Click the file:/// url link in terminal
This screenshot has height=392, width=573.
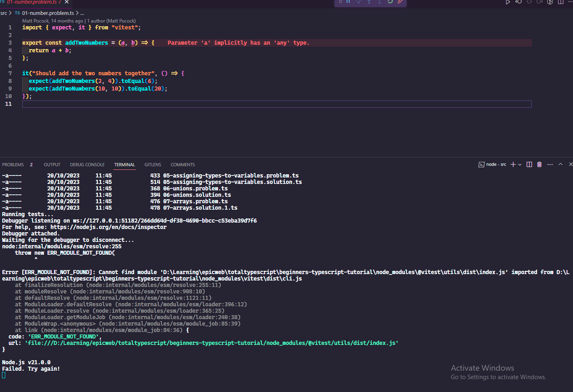pos(212,343)
